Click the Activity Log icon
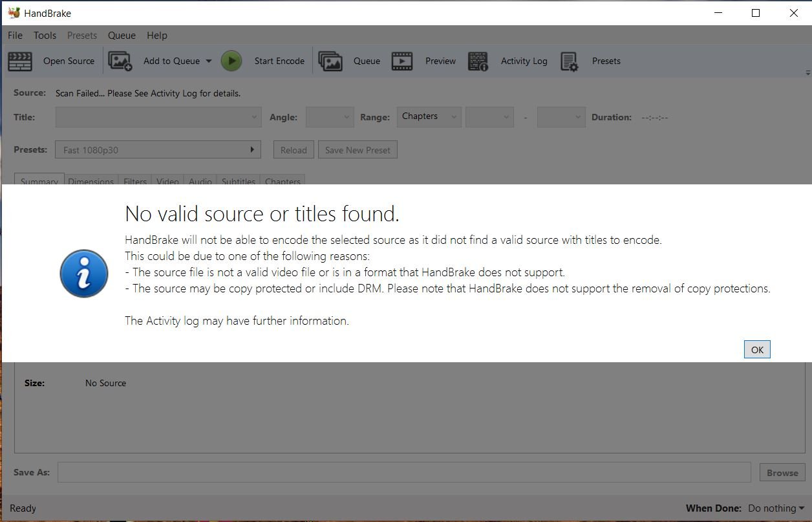The height and width of the screenshot is (522, 812). pos(478,61)
